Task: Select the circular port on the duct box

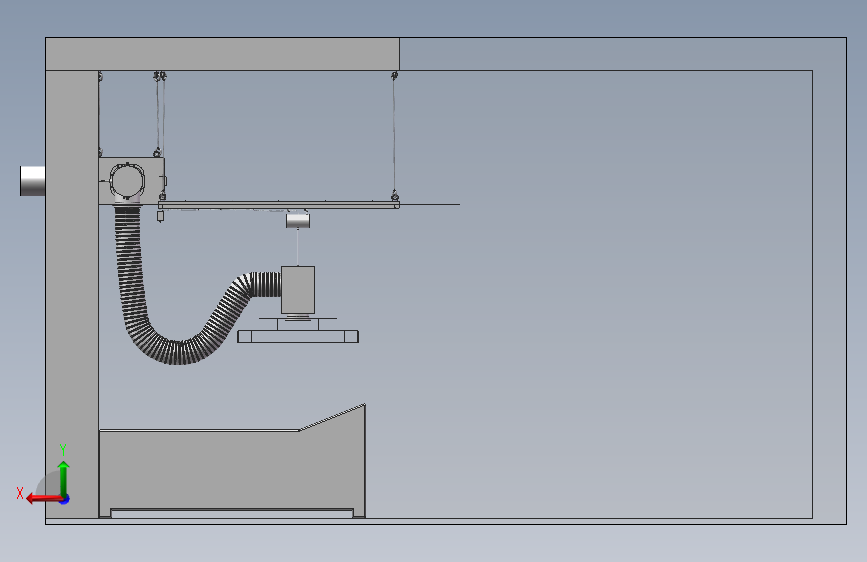Action: coord(127,180)
